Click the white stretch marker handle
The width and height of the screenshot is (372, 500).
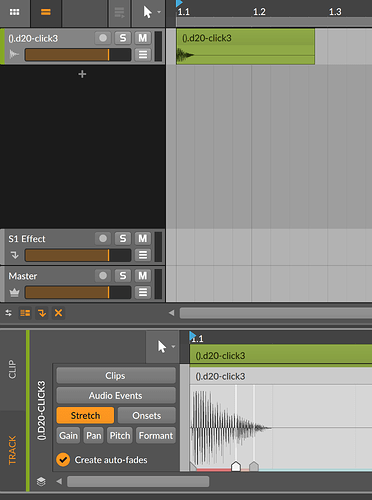click(x=236, y=466)
